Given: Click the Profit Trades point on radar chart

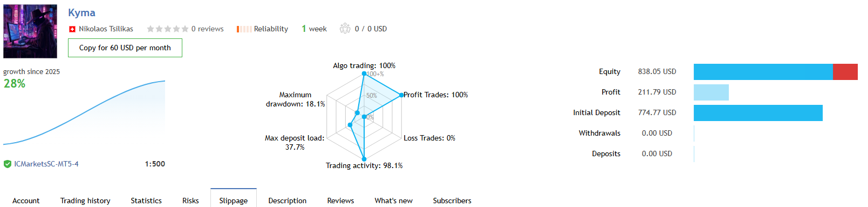Looking at the screenshot, I should tap(401, 95).
